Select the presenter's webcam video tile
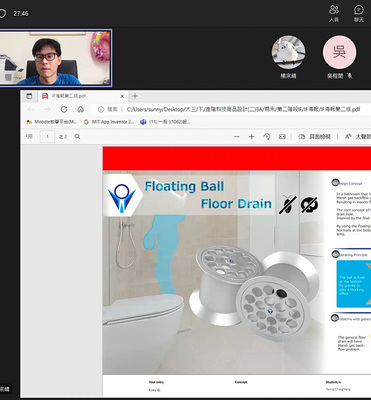Screen dimensions: 371x400 click(55, 58)
